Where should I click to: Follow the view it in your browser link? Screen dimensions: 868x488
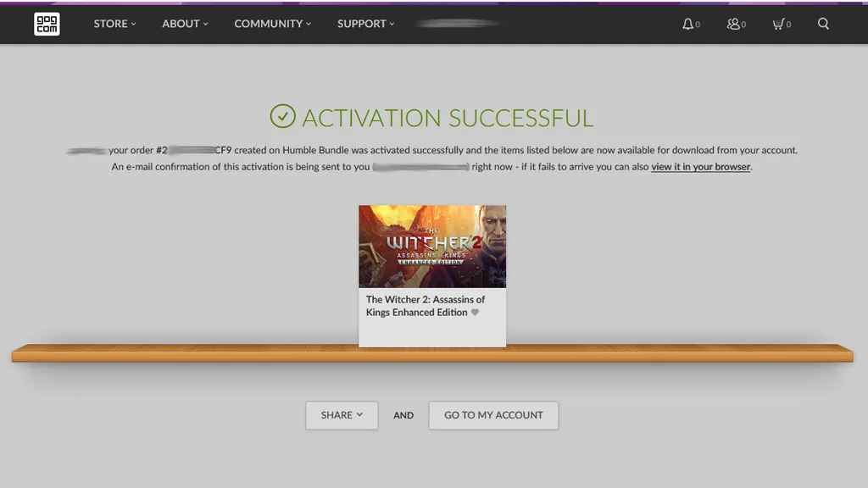point(700,167)
